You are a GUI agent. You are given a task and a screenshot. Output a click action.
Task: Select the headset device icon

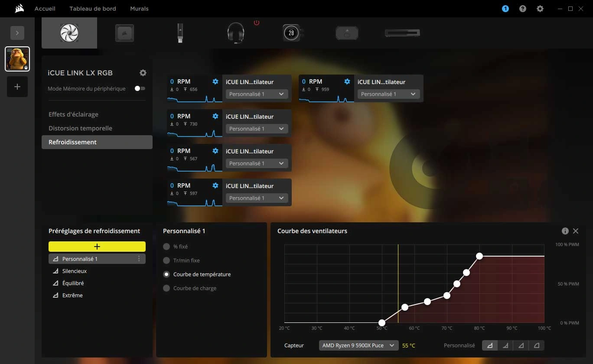click(x=236, y=33)
